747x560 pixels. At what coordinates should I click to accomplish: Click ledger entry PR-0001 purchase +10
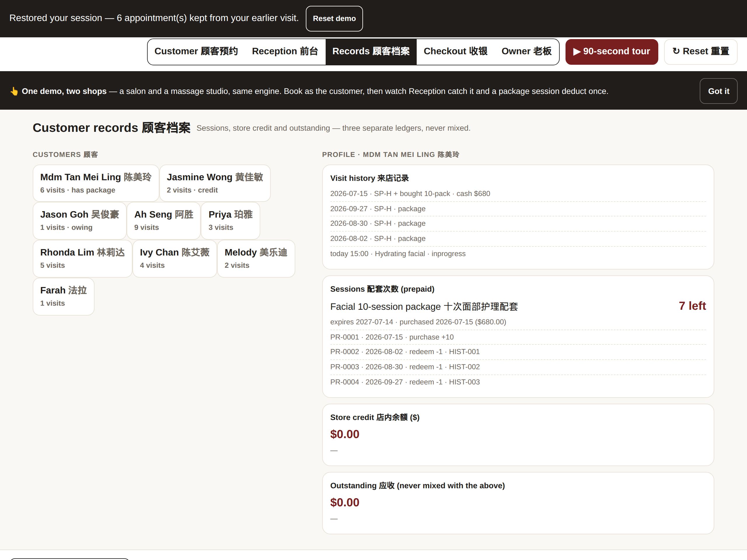pyautogui.click(x=518, y=337)
